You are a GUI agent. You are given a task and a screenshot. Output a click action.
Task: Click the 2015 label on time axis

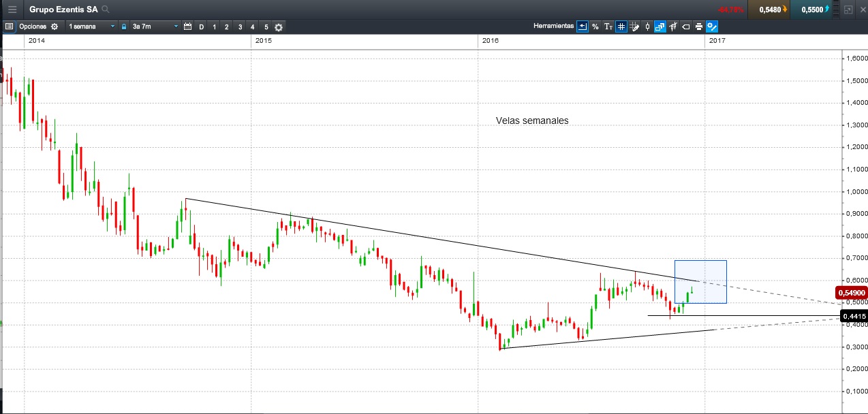264,41
